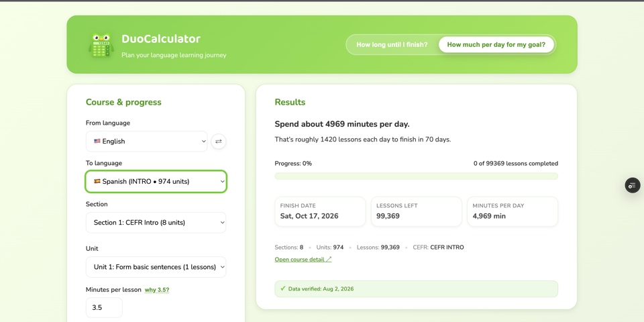Click "Plan your language learning journey" tagline
The width and height of the screenshot is (644, 322).
(x=174, y=55)
